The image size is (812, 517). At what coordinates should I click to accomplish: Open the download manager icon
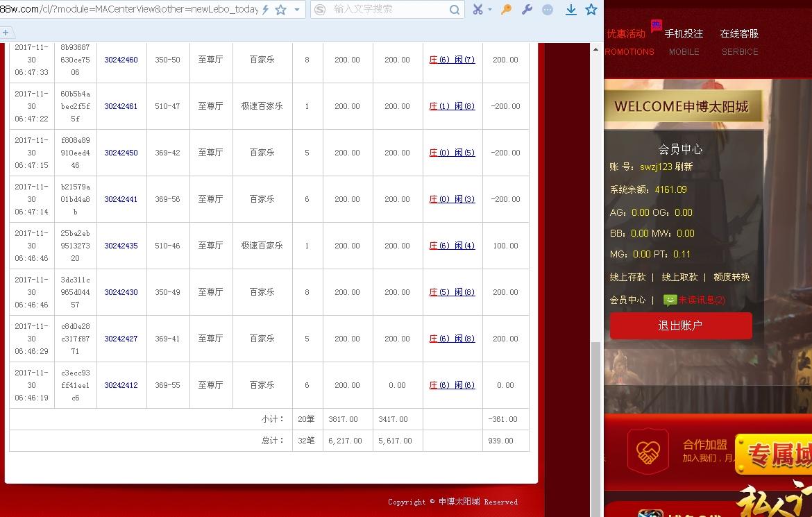(x=570, y=10)
